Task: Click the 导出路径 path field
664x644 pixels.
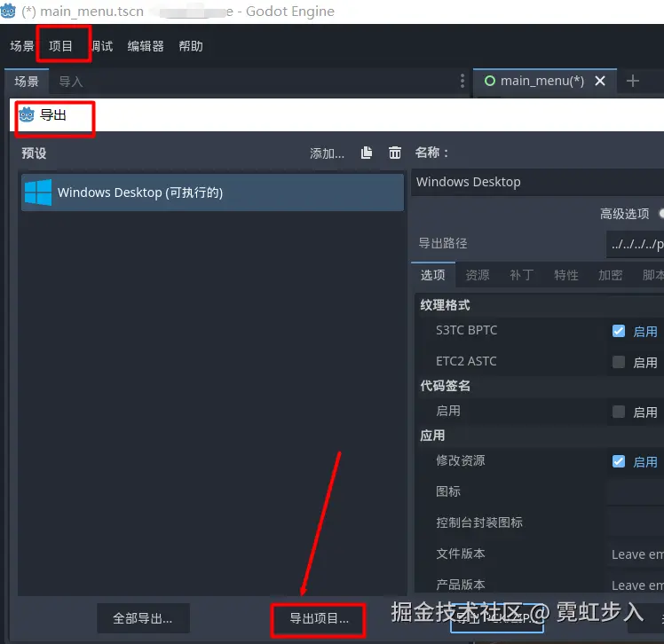Action: pyautogui.click(x=636, y=244)
